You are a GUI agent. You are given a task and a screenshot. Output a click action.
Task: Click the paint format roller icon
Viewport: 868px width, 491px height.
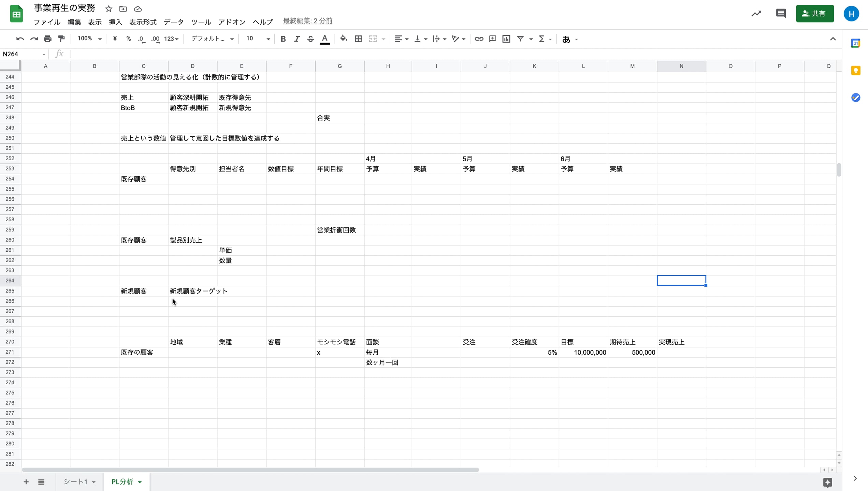[x=61, y=39]
